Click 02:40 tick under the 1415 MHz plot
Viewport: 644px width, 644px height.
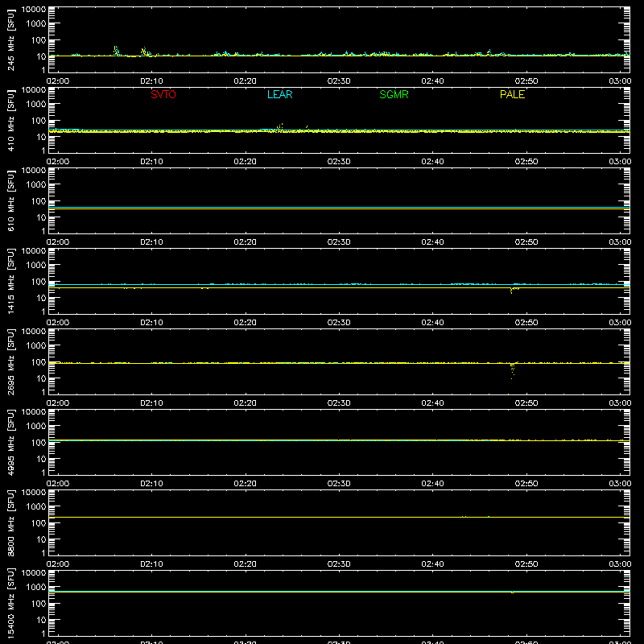tap(432, 323)
